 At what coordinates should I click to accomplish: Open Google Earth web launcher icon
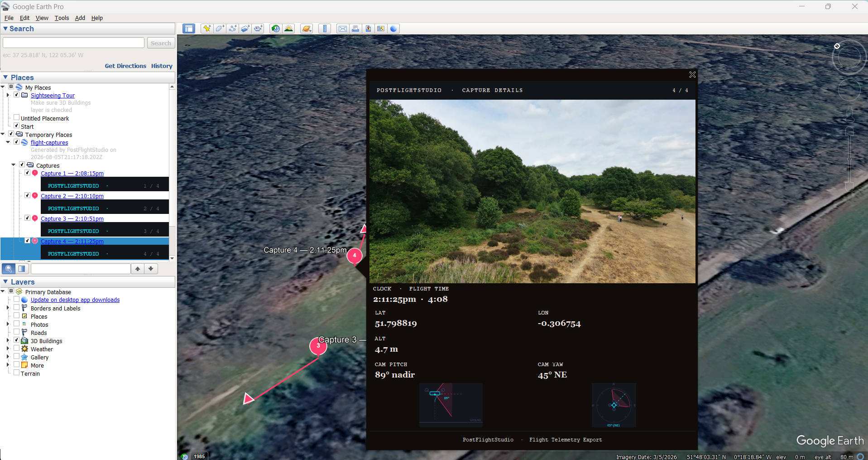point(393,29)
